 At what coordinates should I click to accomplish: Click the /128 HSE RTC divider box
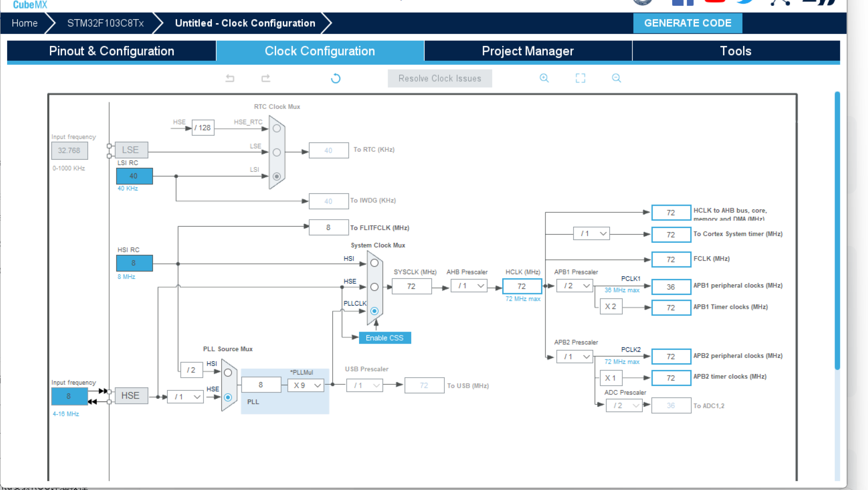tap(203, 128)
